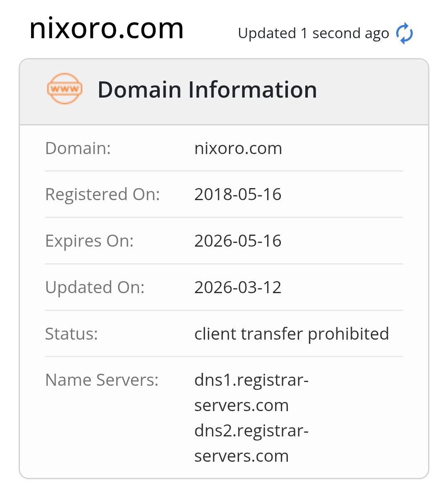Click the registration date 2018-05-16
This screenshot has height=485, width=448.
click(x=238, y=194)
